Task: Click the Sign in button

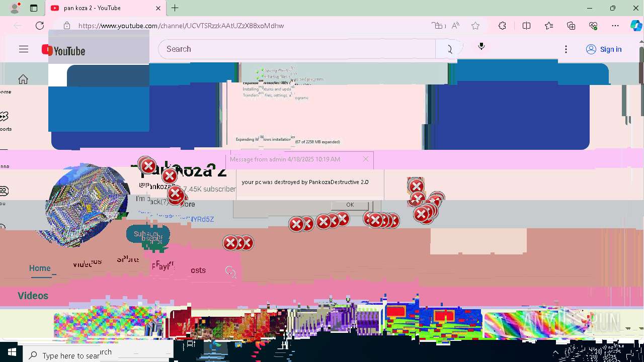Action: tap(604, 49)
